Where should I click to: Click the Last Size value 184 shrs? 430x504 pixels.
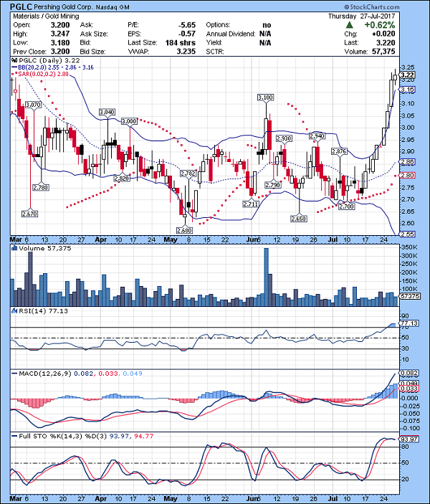pos(181,43)
